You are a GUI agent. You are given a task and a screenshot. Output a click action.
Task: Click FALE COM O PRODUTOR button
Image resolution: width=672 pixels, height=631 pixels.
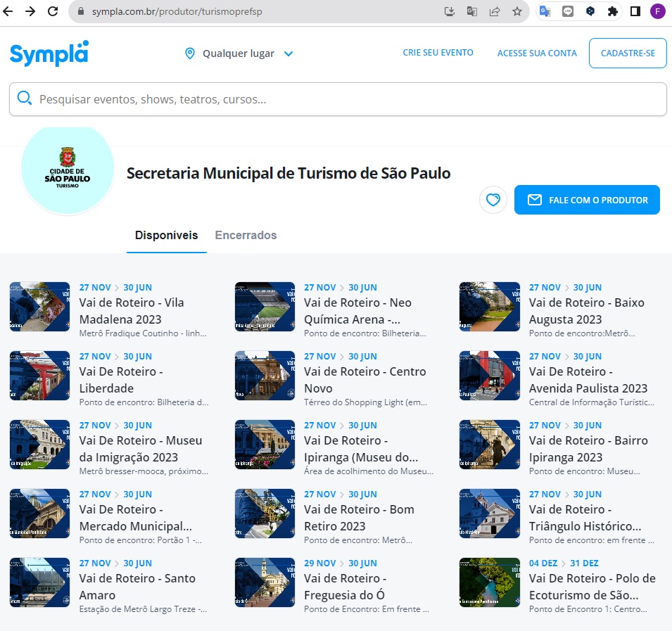[x=587, y=200]
